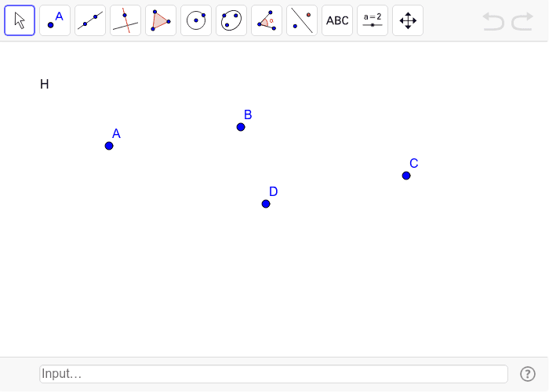
Task: Focus the Input bar field
Action: [274, 374]
